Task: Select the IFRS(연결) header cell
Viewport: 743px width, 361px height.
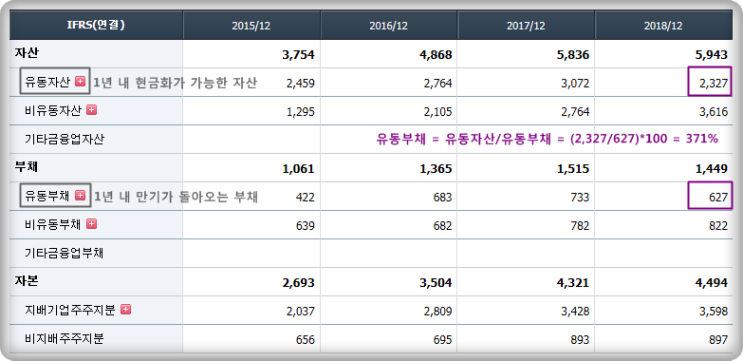Action: coord(96,25)
